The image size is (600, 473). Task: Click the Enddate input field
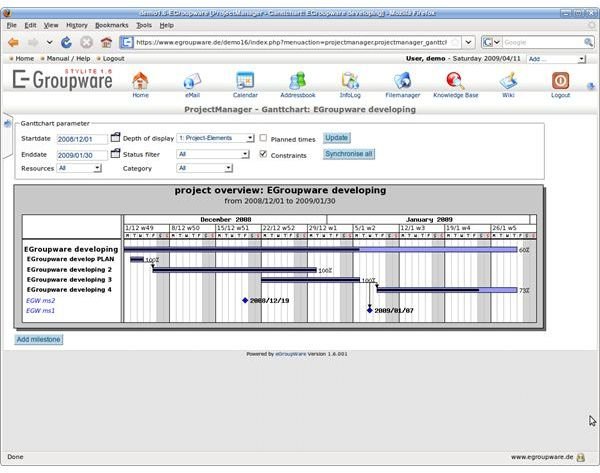click(82, 155)
